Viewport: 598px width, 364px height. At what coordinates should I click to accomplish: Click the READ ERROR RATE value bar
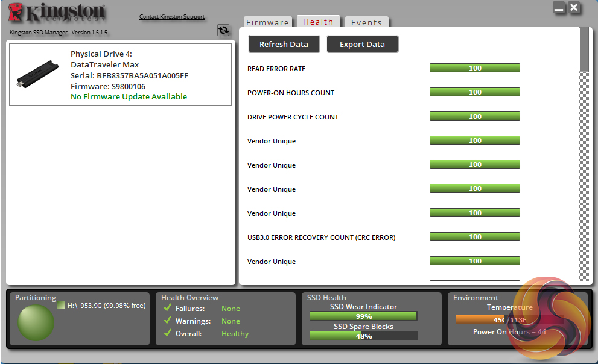(475, 68)
